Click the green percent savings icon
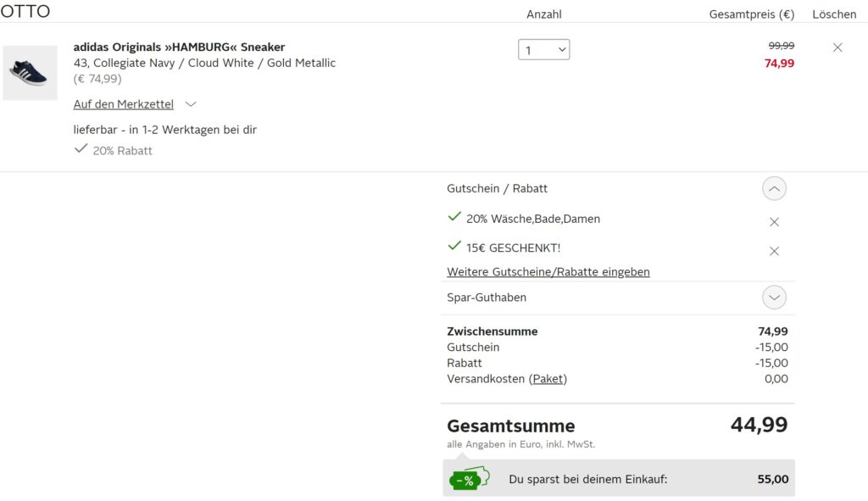This screenshot has width=868, height=501. pyautogui.click(x=470, y=478)
